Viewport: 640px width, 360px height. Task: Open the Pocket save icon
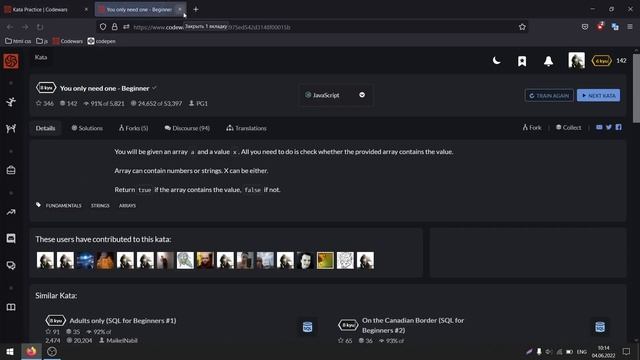pyautogui.click(x=585, y=27)
